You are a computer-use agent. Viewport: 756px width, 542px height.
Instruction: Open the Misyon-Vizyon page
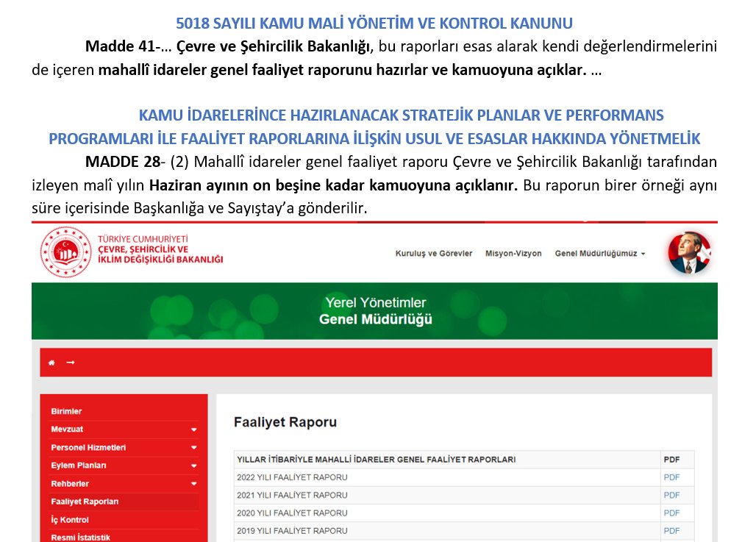515,253
